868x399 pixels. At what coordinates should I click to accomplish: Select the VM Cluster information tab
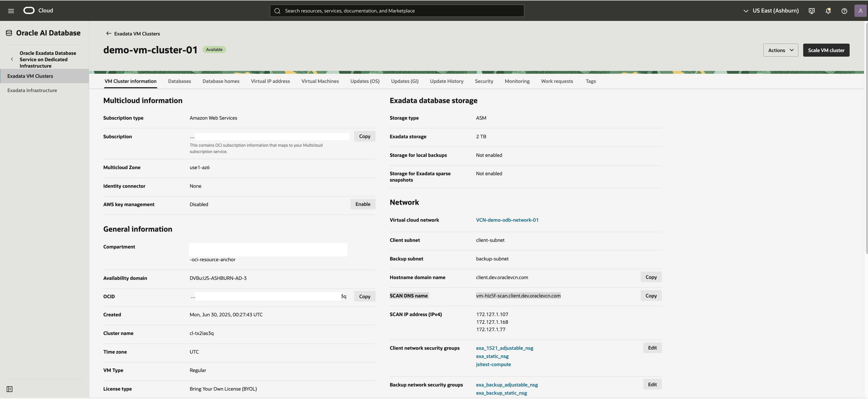pyautogui.click(x=130, y=81)
